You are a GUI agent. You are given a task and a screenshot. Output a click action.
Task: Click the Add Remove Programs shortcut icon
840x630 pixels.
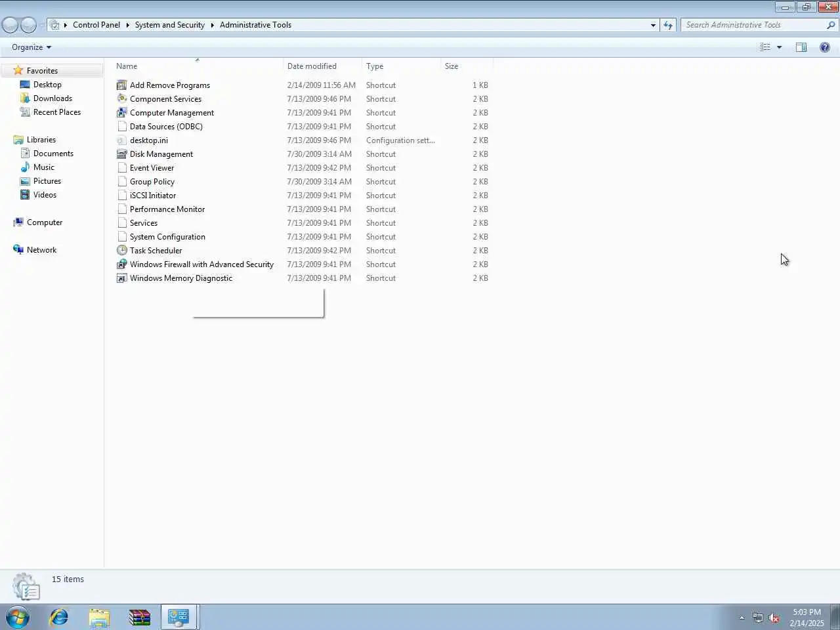coord(121,85)
